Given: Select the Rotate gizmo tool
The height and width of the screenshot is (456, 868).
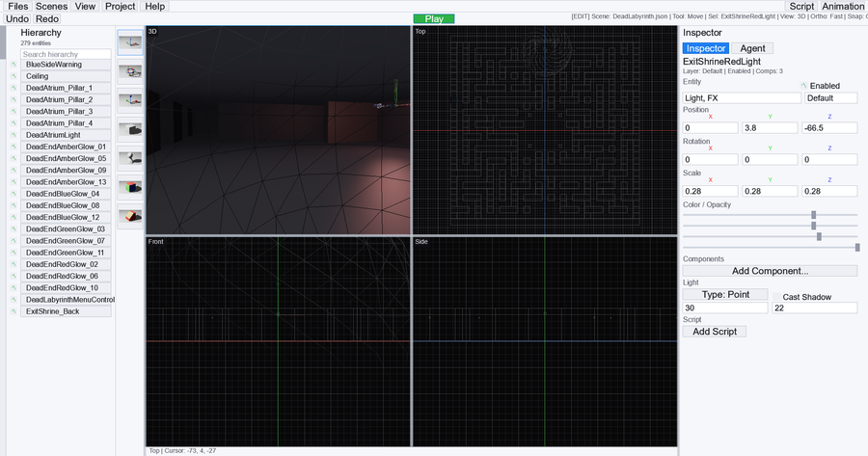Looking at the screenshot, I should pos(130,71).
